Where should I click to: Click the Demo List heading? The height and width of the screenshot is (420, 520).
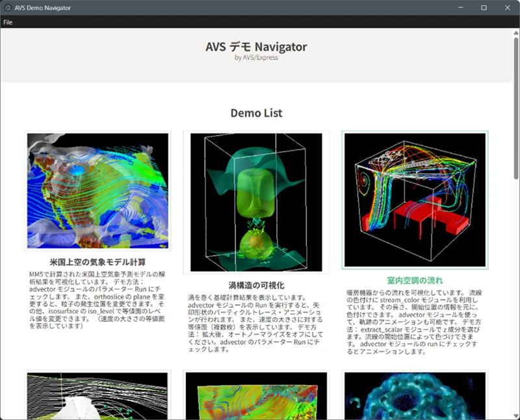point(256,113)
